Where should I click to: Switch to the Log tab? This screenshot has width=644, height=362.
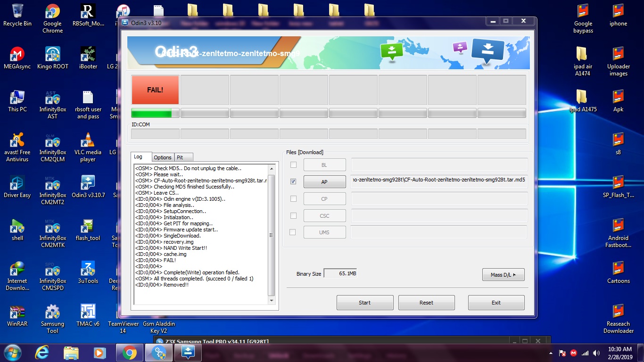[141, 156]
